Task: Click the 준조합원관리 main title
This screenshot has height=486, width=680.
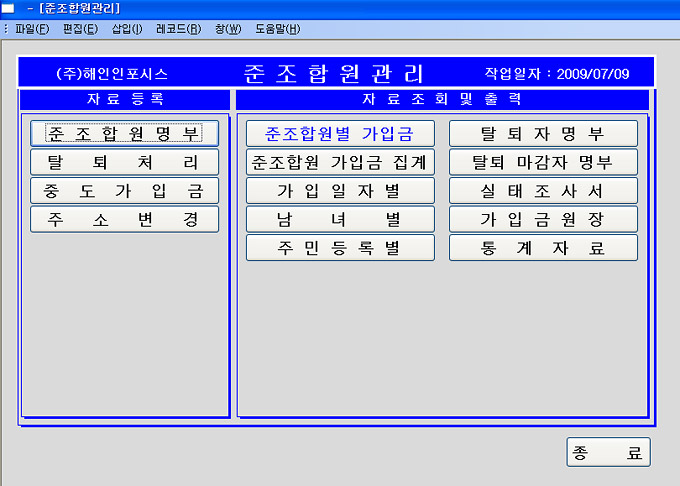Action: [x=333, y=73]
